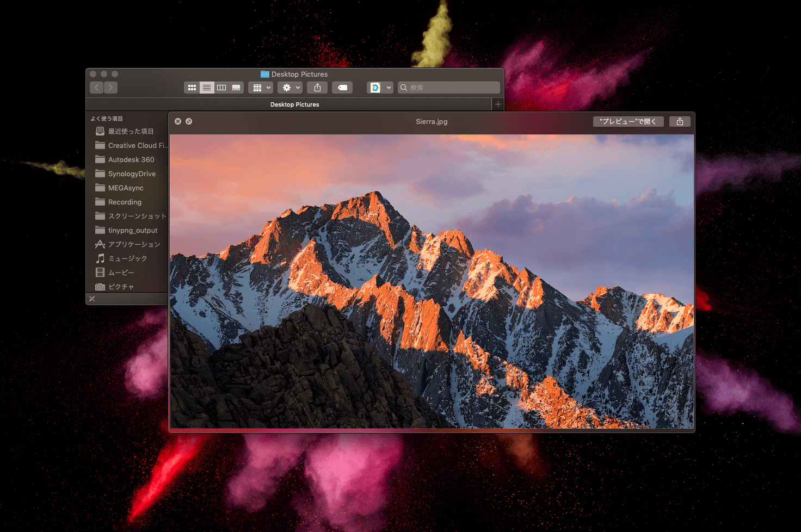Click the よく使う項目 sidebar header
The image size is (801, 532).
coord(107,119)
